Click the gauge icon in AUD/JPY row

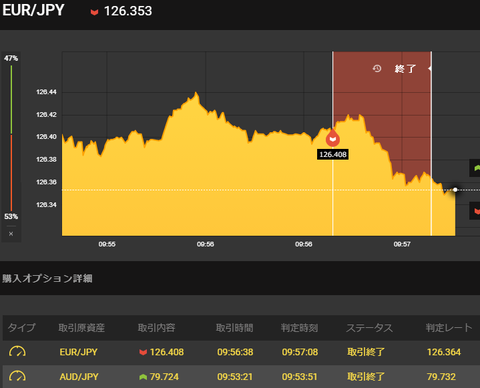pos(17,377)
